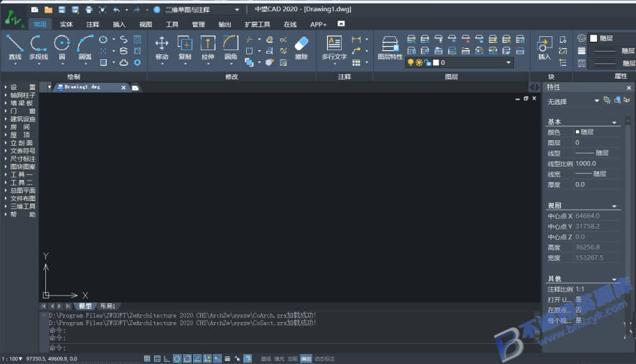
Task: Open 图层特性 layer properties manager
Action: [x=390, y=47]
